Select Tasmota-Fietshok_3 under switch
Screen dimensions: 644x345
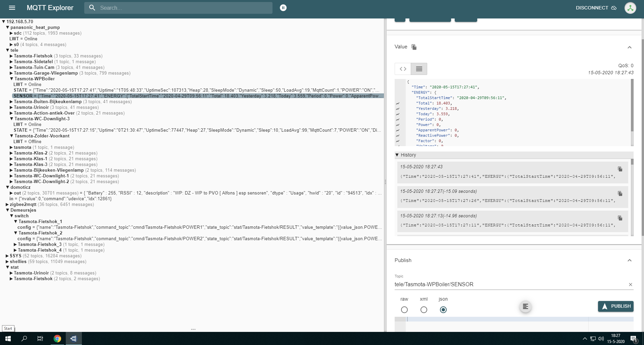(40, 244)
